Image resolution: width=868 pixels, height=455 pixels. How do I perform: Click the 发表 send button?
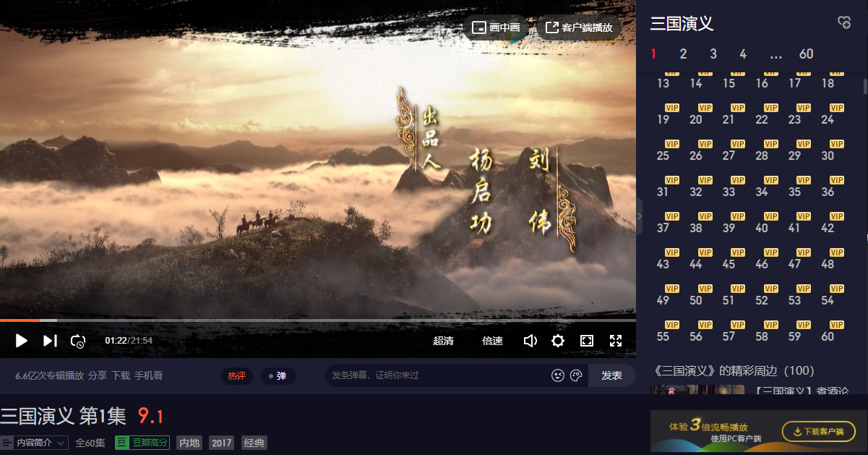pos(611,375)
